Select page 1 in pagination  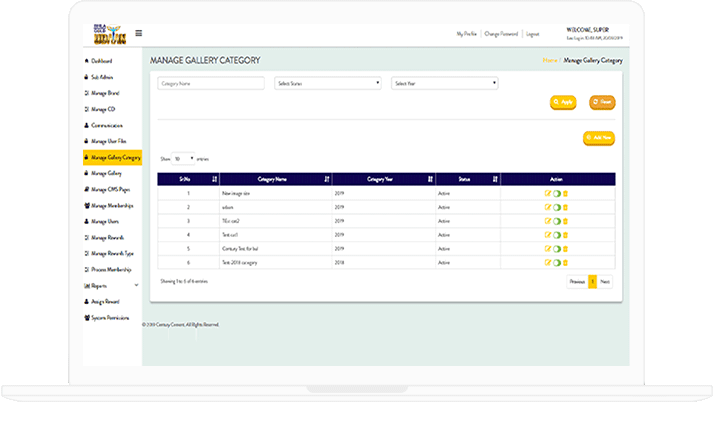592,282
